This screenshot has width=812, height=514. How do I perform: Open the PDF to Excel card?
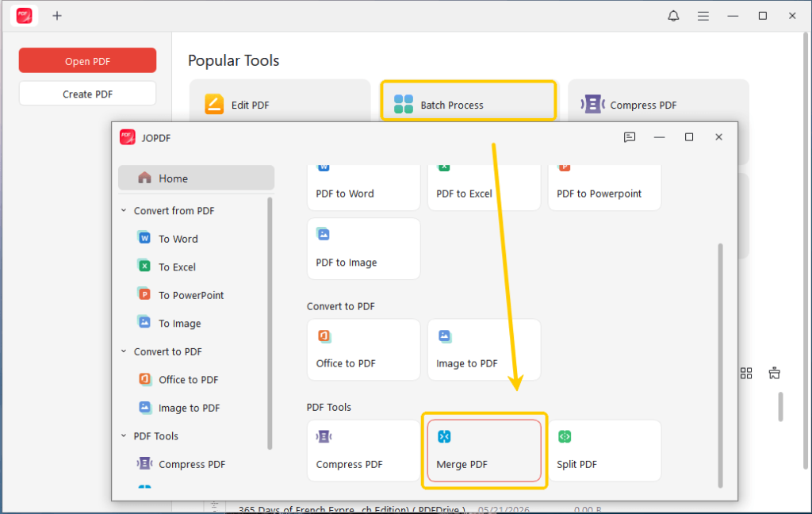485,187
